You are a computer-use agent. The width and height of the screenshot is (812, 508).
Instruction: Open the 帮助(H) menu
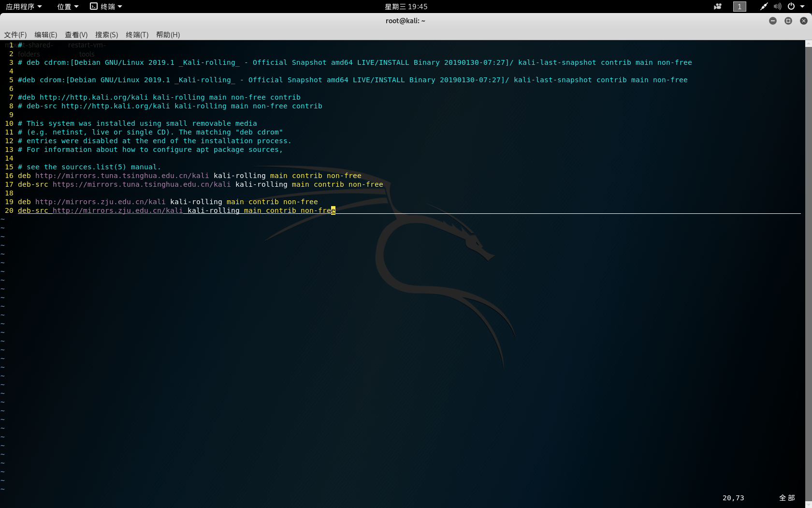tap(168, 35)
